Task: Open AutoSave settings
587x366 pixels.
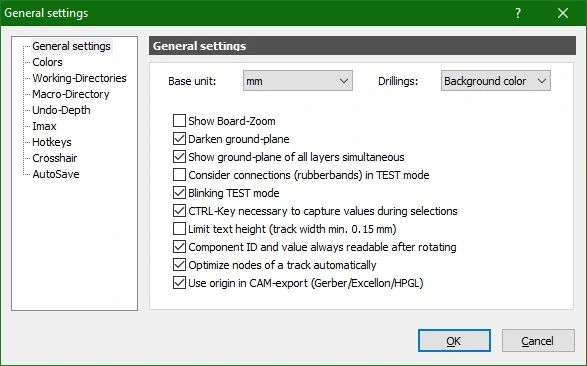Action: [x=56, y=174]
